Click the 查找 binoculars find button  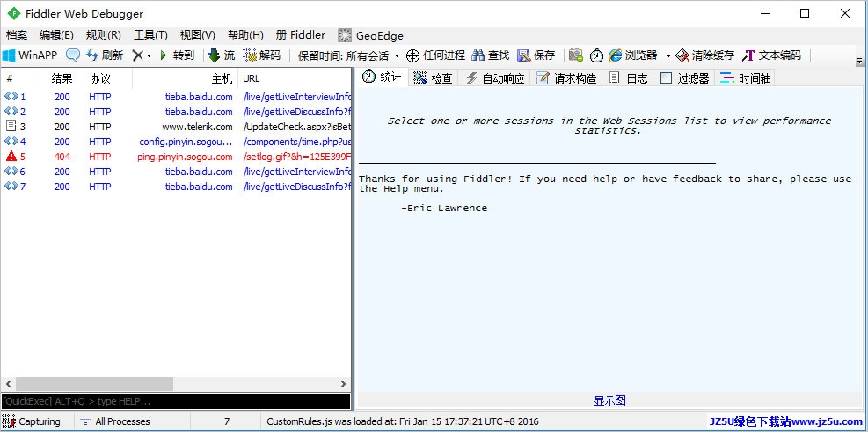click(x=491, y=55)
